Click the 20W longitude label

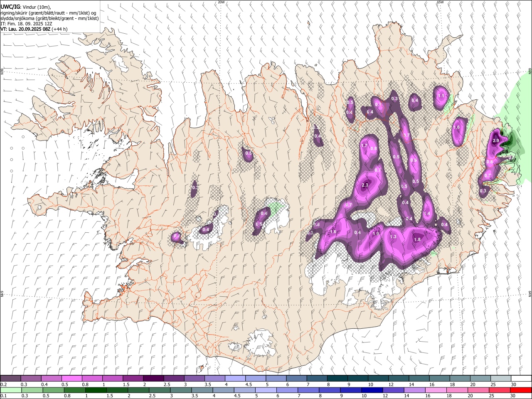[x=221, y=2]
